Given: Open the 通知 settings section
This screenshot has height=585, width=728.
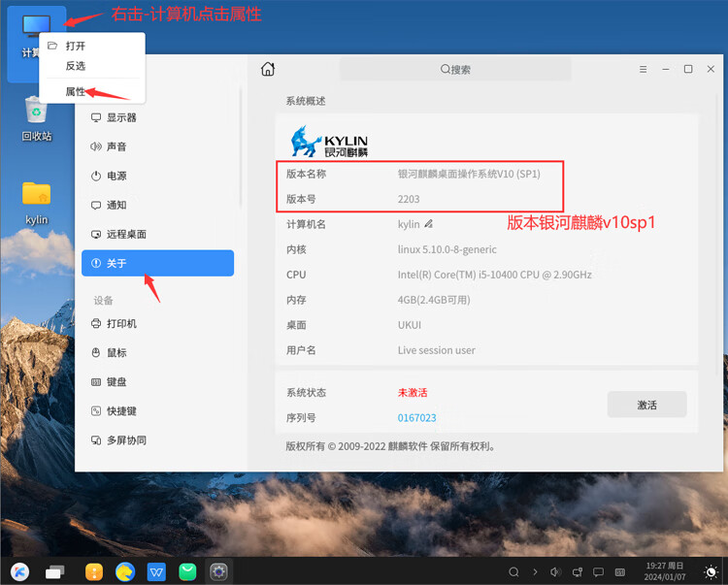Looking at the screenshot, I should point(158,205).
